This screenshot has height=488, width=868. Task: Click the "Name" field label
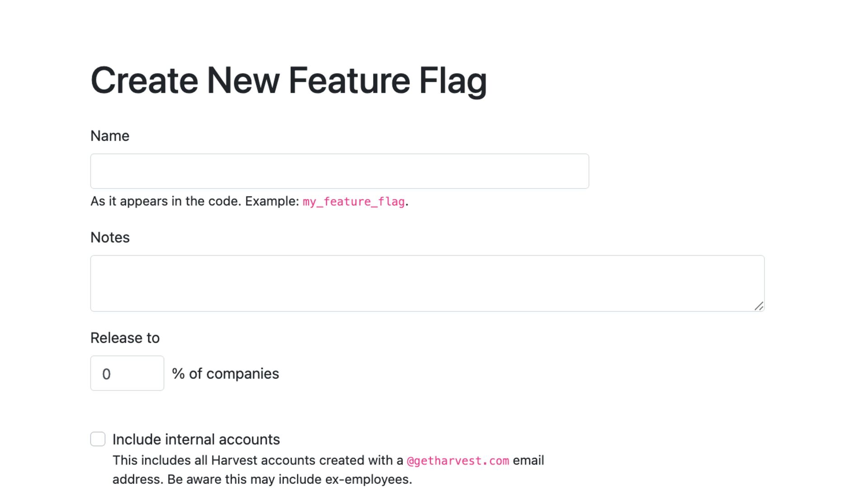point(110,136)
